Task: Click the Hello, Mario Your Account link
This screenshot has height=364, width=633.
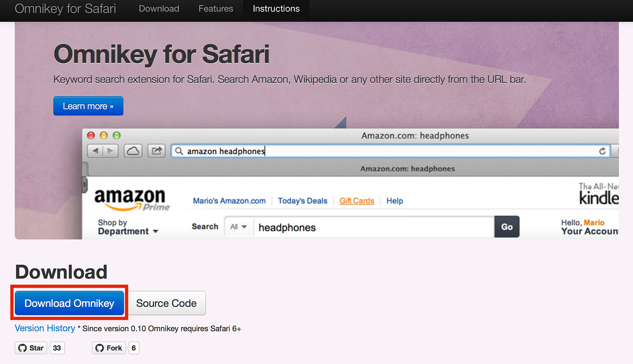Action: pos(590,227)
